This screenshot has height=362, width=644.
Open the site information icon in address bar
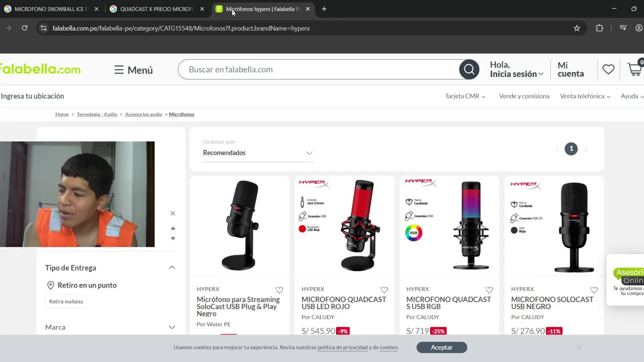tap(43, 28)
